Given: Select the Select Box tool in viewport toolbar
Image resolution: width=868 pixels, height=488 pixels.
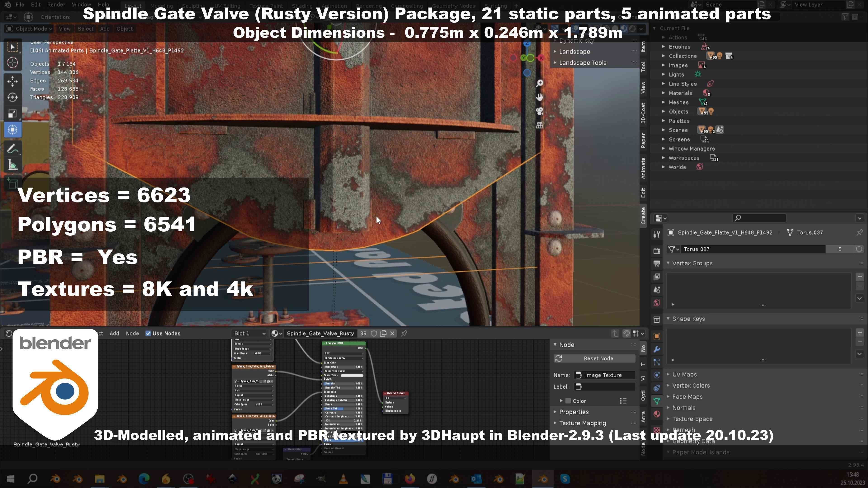Looking at the screenshot, I should point(12,47).
